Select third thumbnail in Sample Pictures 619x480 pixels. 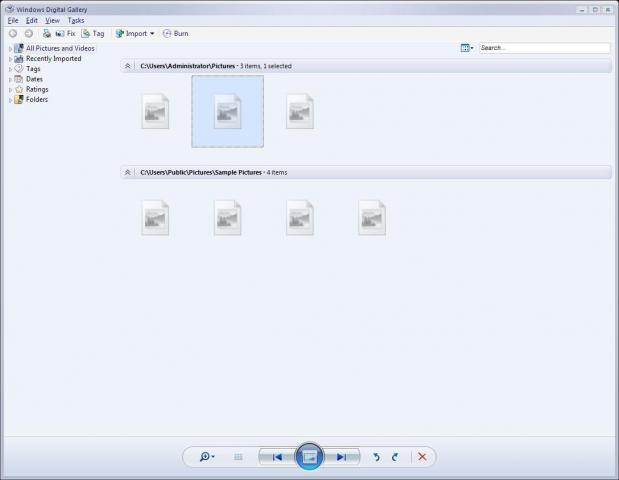point(300,218)
